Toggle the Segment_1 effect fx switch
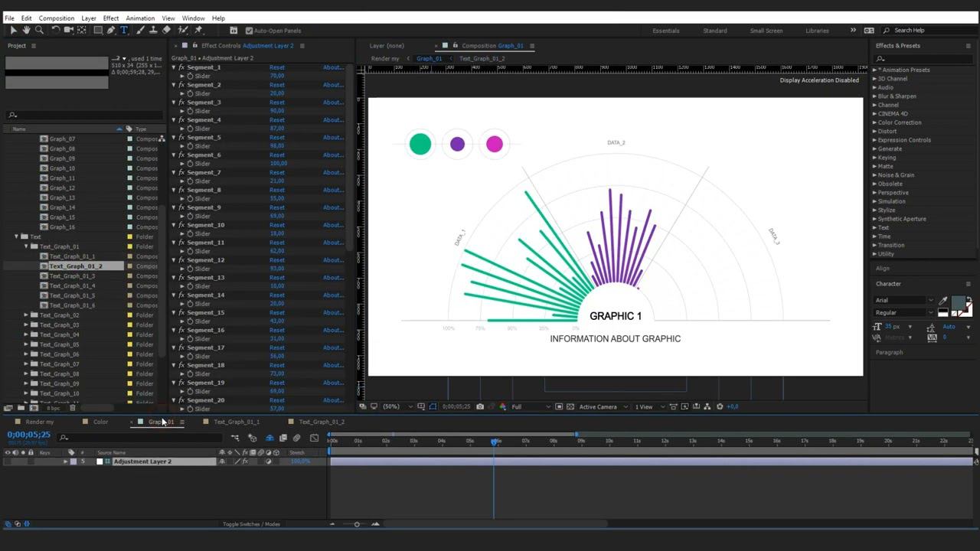The image size is (980, 551). pos(181,67)
